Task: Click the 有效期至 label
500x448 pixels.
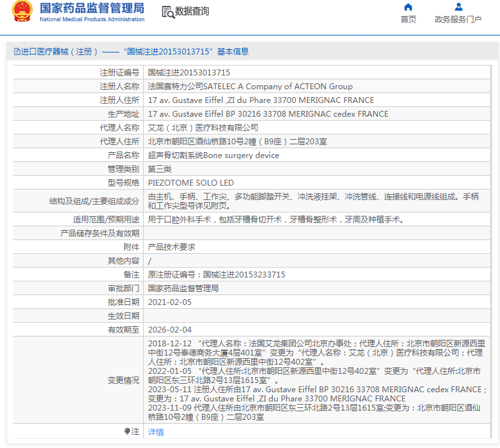Action: 123,330
